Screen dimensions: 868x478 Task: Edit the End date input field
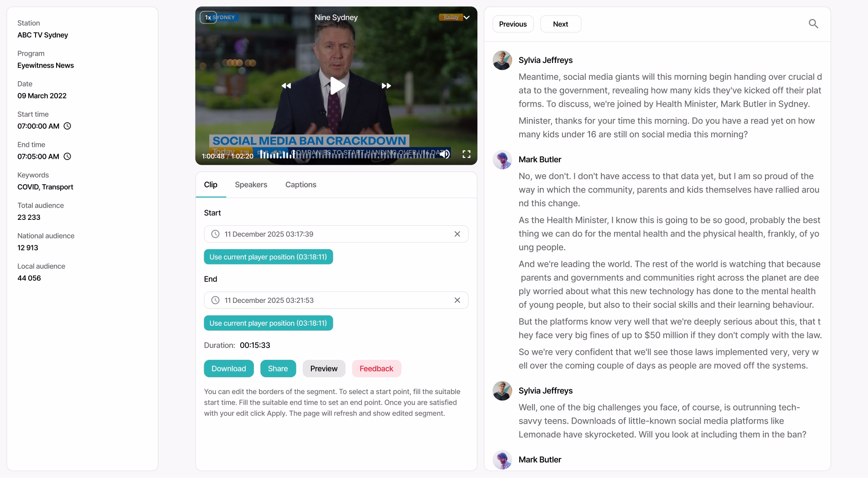coord(336,300)
